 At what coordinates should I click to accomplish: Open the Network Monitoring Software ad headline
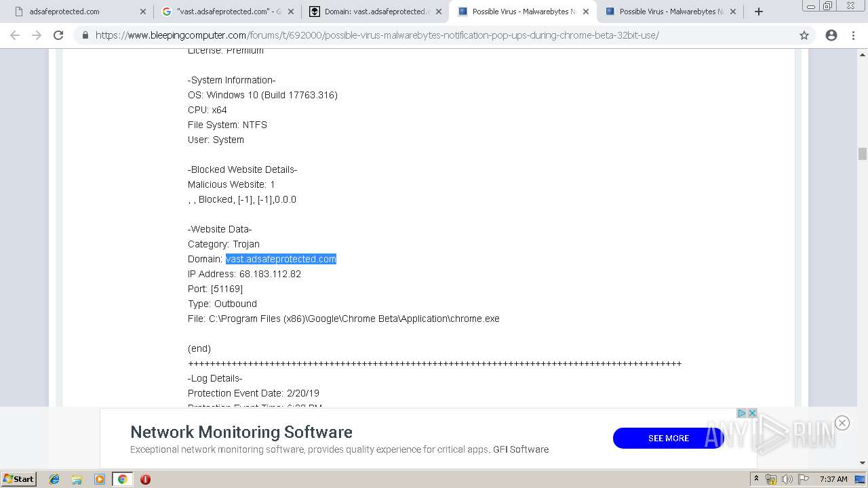241,432
